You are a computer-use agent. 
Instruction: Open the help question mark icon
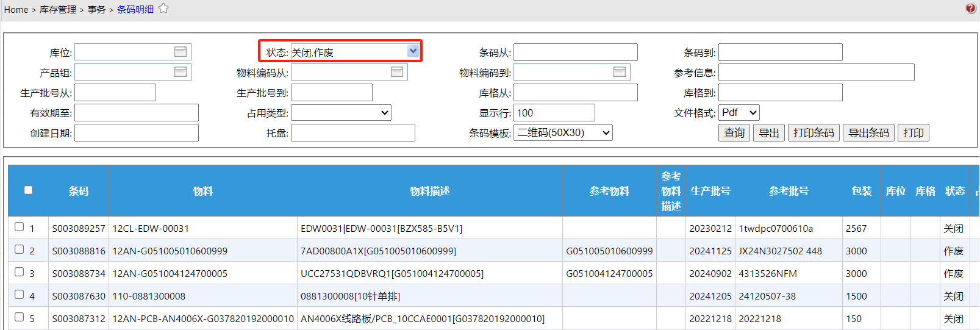(970, 8)
